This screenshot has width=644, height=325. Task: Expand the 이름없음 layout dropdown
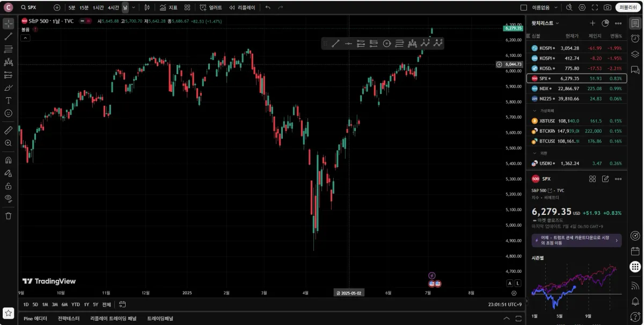point(556,8)
